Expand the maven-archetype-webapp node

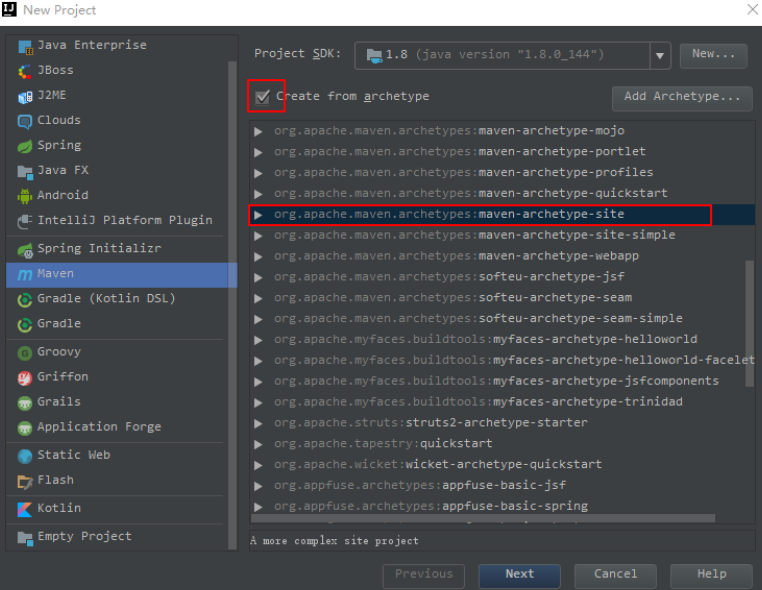[258, 257]
